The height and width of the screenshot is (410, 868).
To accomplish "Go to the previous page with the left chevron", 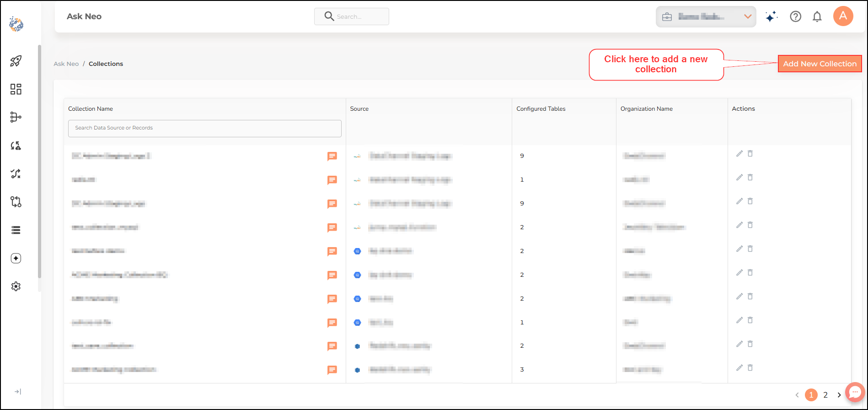I will [797, 395].
